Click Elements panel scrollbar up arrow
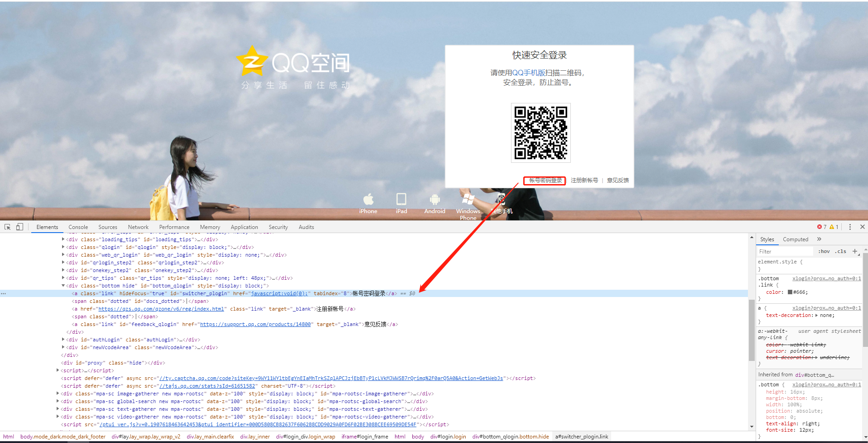Image resolution: width=868 pixels, height=443 pixels. [752, 238]
